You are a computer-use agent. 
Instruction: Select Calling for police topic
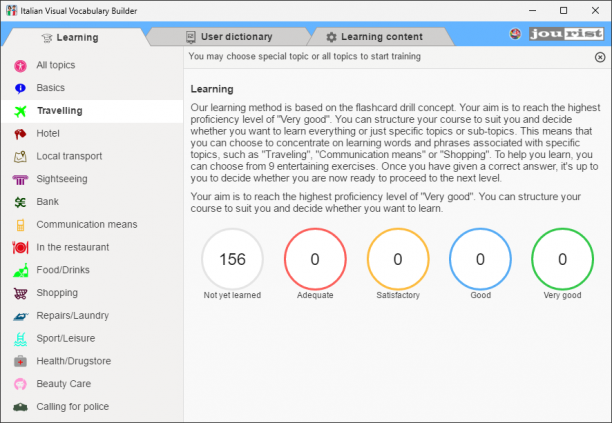92,407
